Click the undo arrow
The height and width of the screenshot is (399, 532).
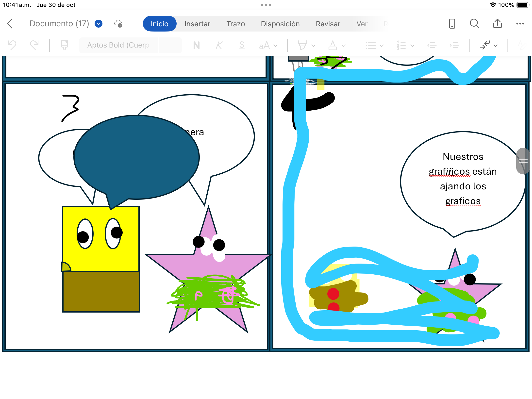pos(12,45)
